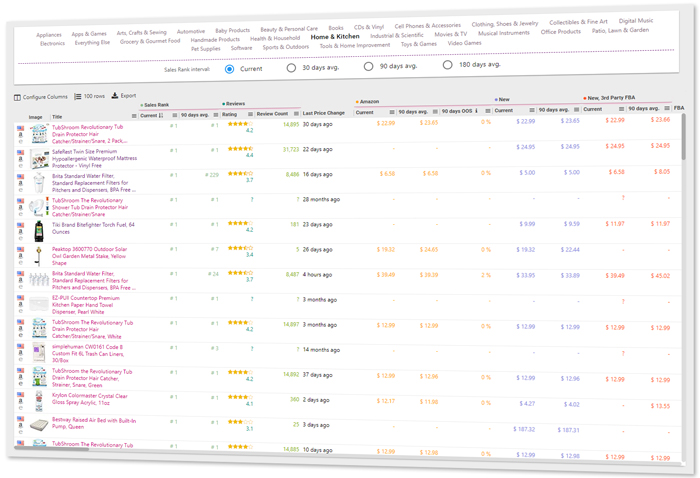Open the EZ-PUll Countertop Paper Hand Towel link
Screen dimensions: 700x478
pyautogui.click(x=86, y=305)
